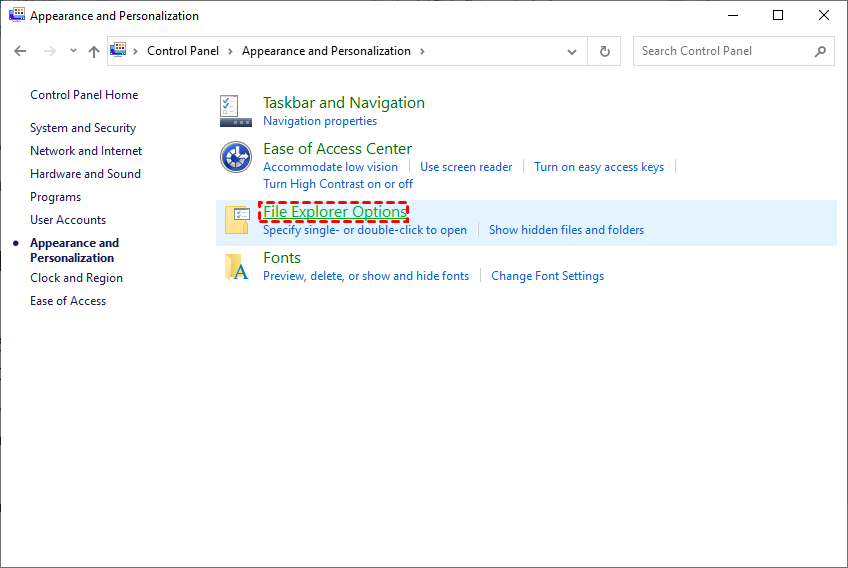Open Ease of Access in sidebar
This screenshot has width=848, height=568.
(68, 301)
